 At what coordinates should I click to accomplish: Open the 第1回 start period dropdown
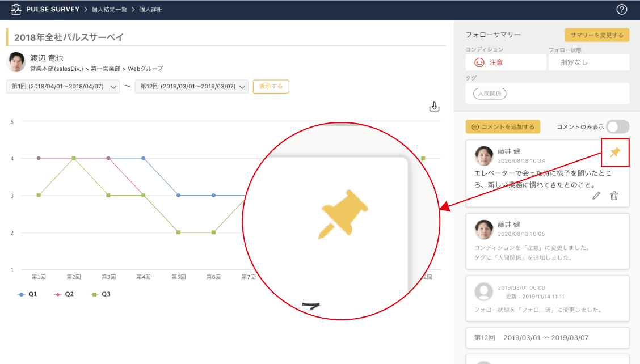(62, 87)
